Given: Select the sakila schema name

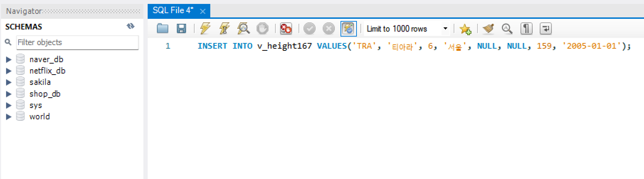Looking at the screenshot, I should (x=40, y=82).
